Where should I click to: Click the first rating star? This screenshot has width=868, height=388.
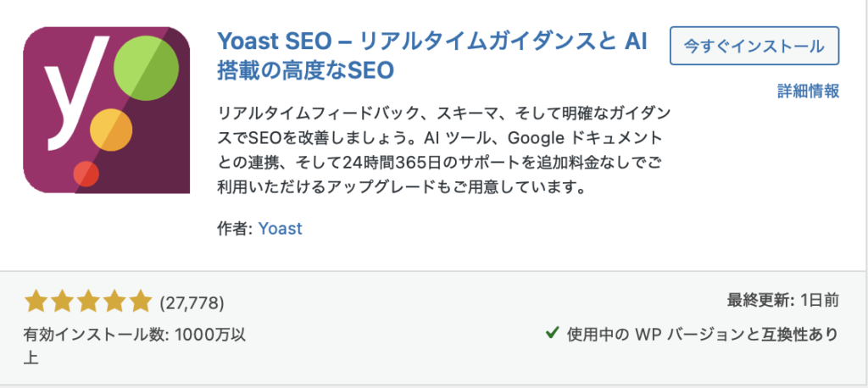click(36, 301)
